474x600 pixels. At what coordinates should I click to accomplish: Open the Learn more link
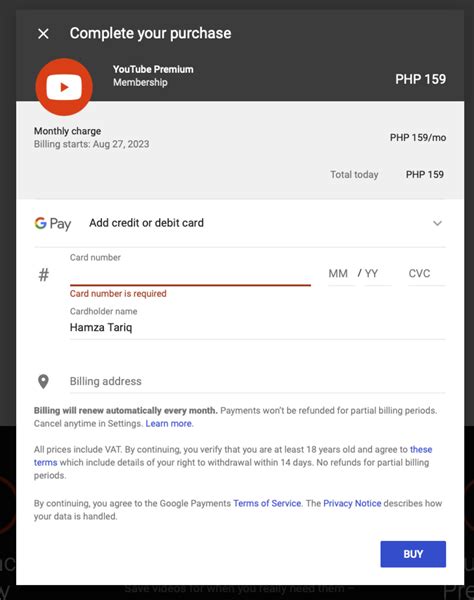[x=169, y=424]
